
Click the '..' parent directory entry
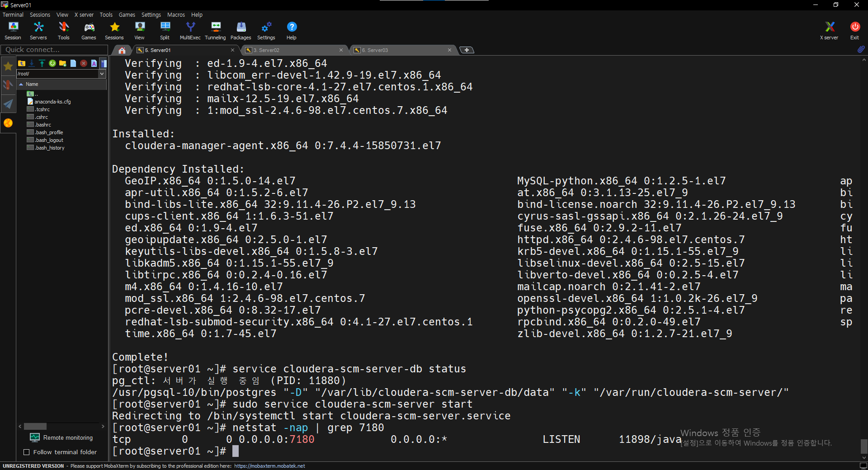coord(33,94)
